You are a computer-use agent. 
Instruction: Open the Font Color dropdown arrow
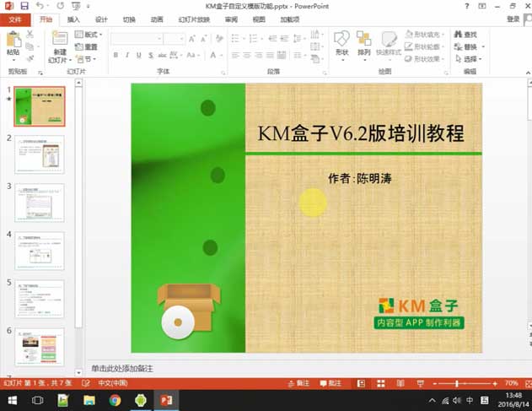point(222,55)
